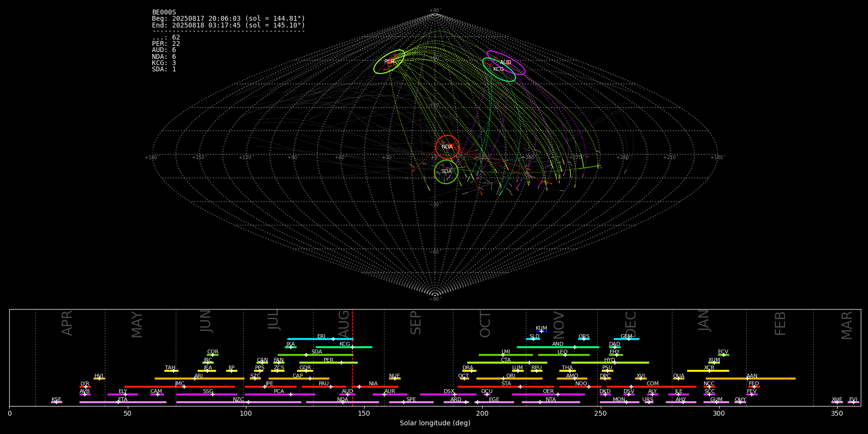Viewport: 868px width, 434px height.
Task: Select the HYD shower bar in the timeline
Action: pyautogui.click(x=610, y=363)
